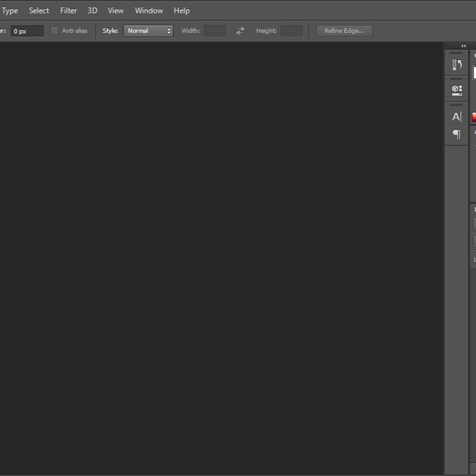
Task: Swap width and height using the arrows icon
Action: tap(240, 31)
